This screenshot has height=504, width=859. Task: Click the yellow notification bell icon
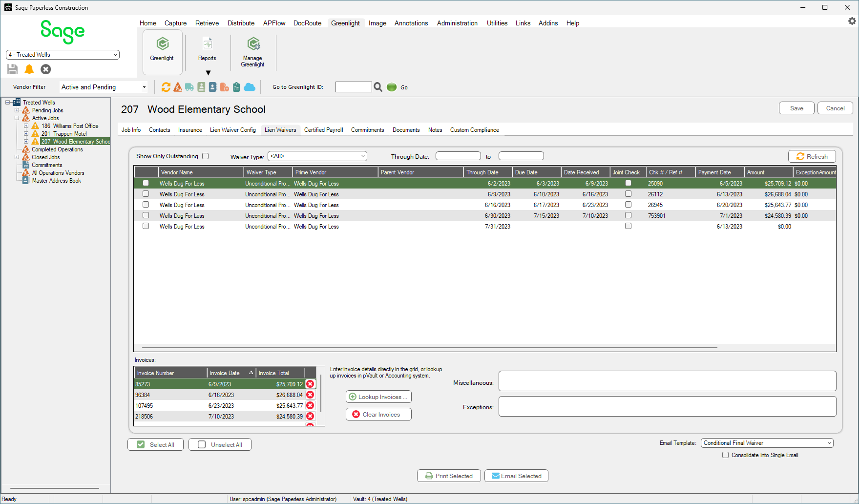click(x=29, y=69)
